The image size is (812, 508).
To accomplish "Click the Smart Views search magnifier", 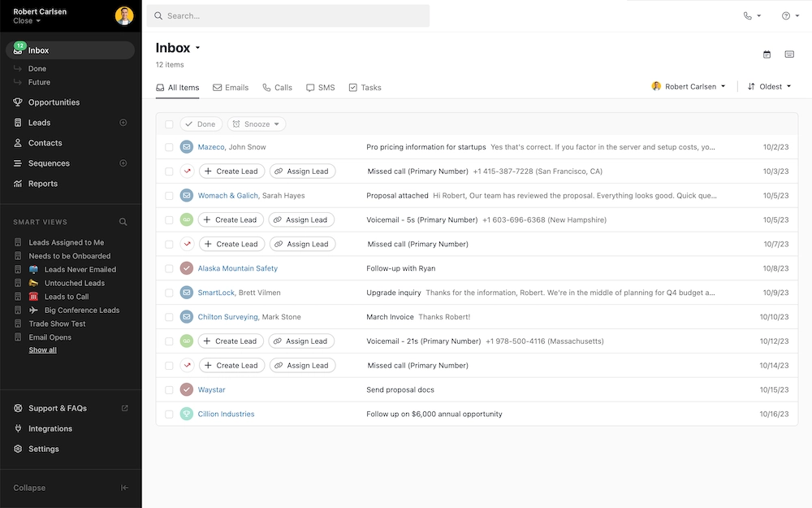I will [x=123, y=221].
